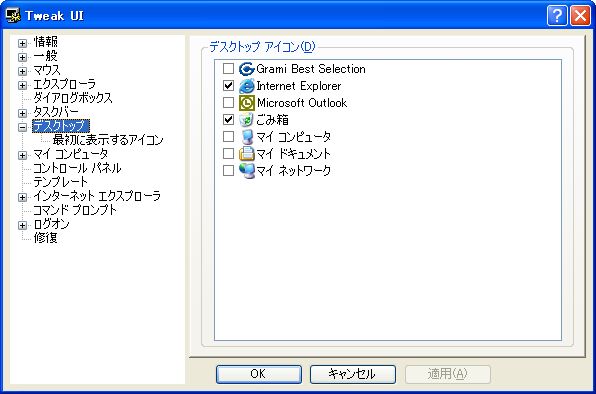Viewport: 596px width, 394px height.
Task: Expand マイ コンピュータ node in tree
Action: 22,155
